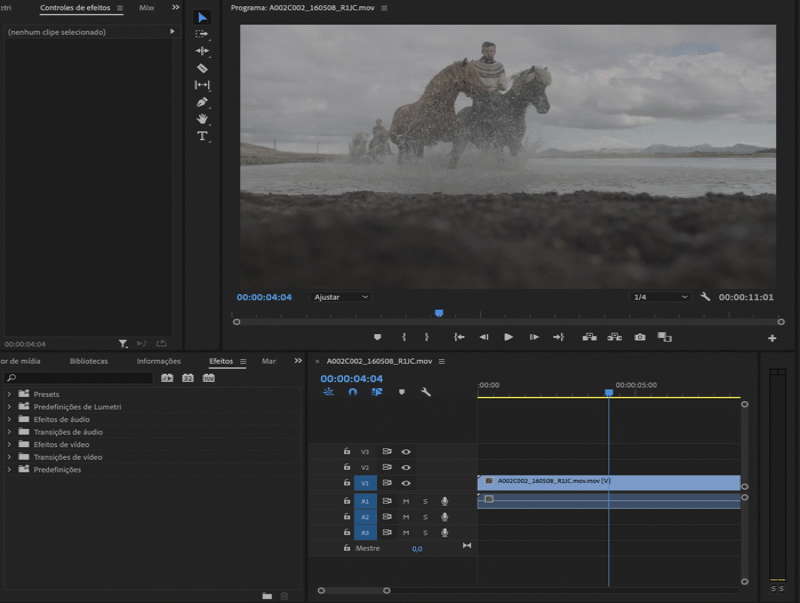Mute audio track A1

[x=406, y=501]
